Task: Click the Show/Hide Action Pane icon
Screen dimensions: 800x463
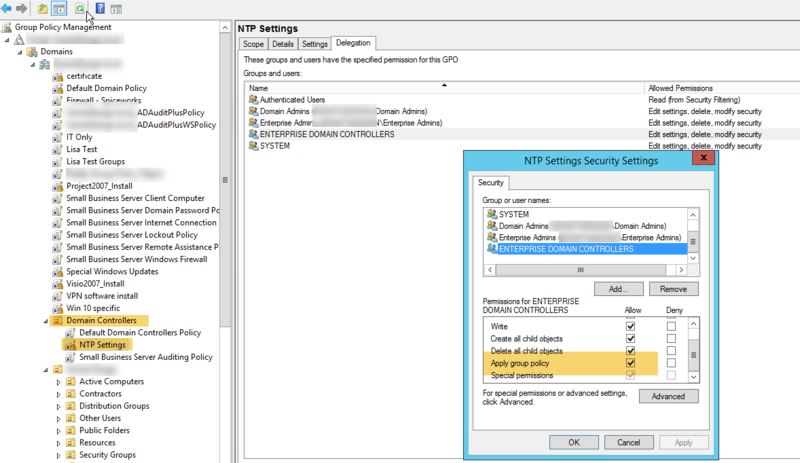Action: point(116,8)
